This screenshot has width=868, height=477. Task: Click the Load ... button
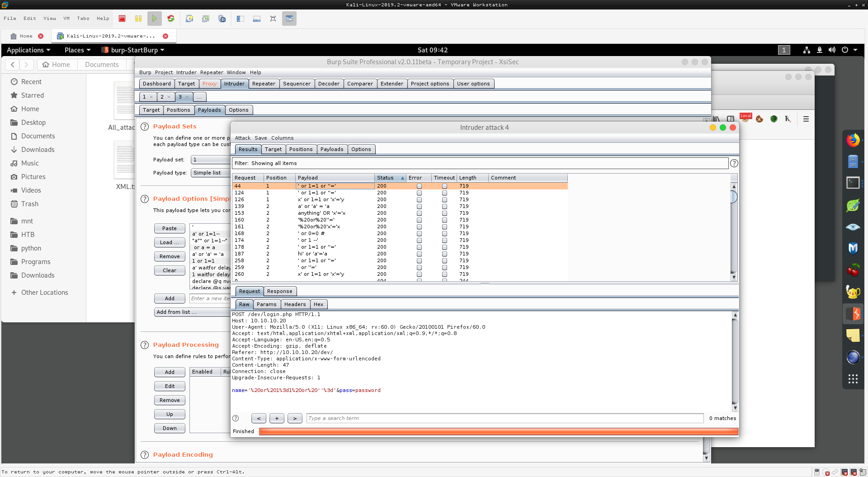coord(170,242)
